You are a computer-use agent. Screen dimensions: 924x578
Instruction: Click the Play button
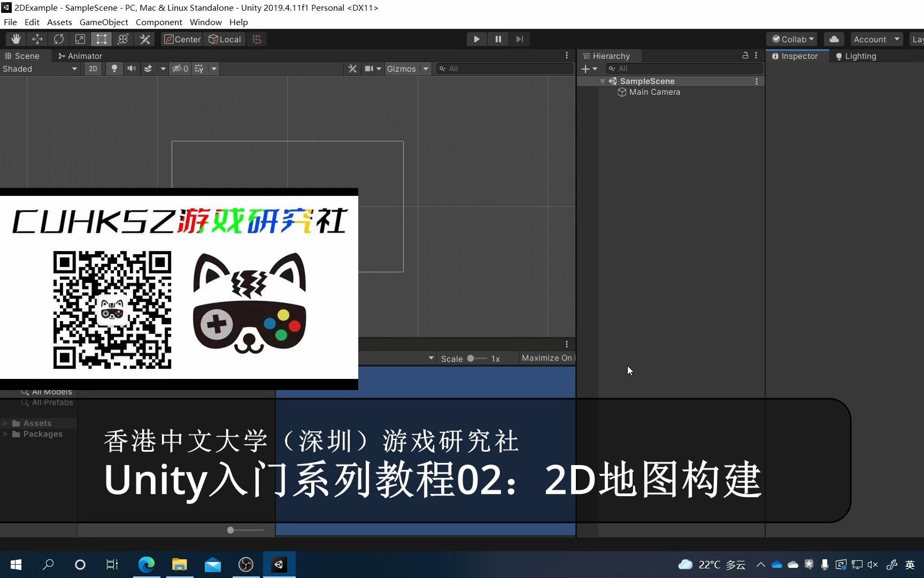pyautogui.click(x=476, y=39)
